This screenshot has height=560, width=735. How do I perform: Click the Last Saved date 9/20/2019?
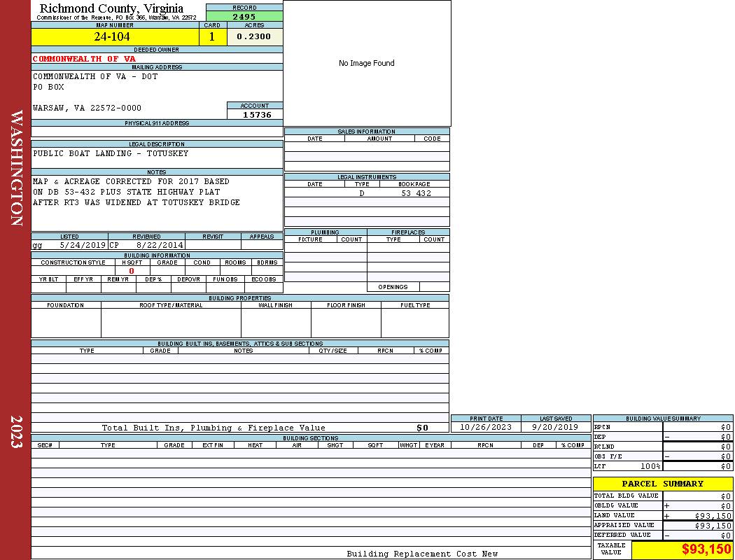(x=555, y=427)
